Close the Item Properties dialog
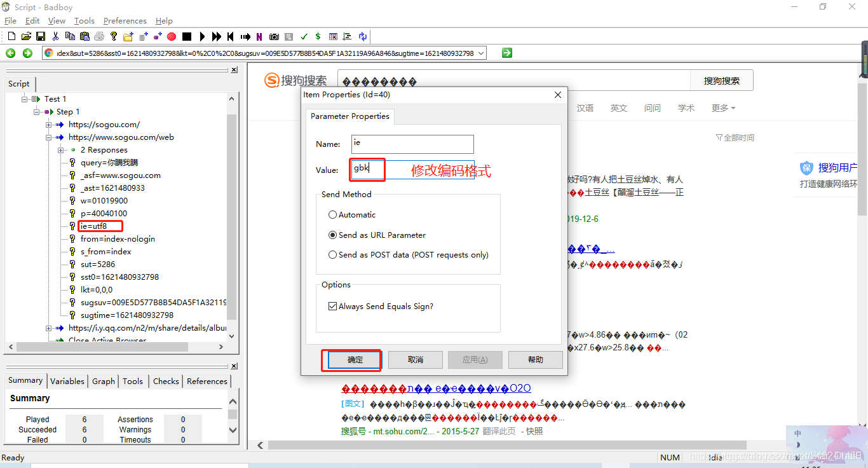868x468 pixels. [558, 95]
